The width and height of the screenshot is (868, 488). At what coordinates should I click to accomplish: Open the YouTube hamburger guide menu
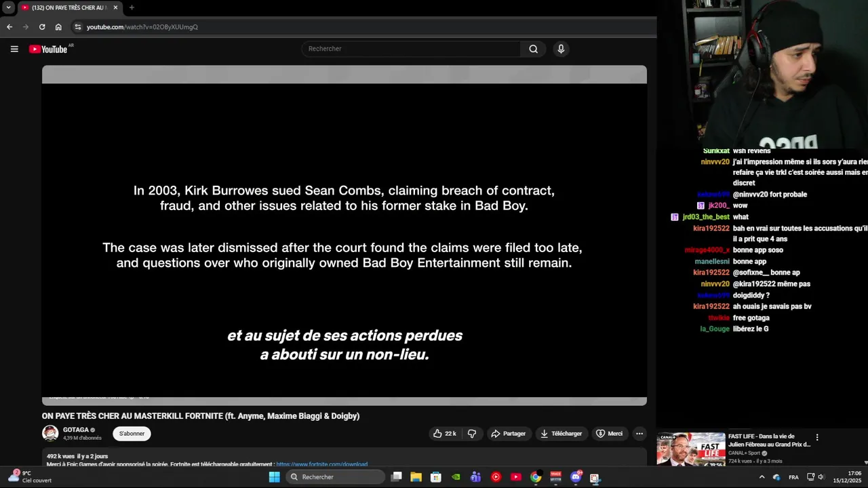tap(14, 49)
